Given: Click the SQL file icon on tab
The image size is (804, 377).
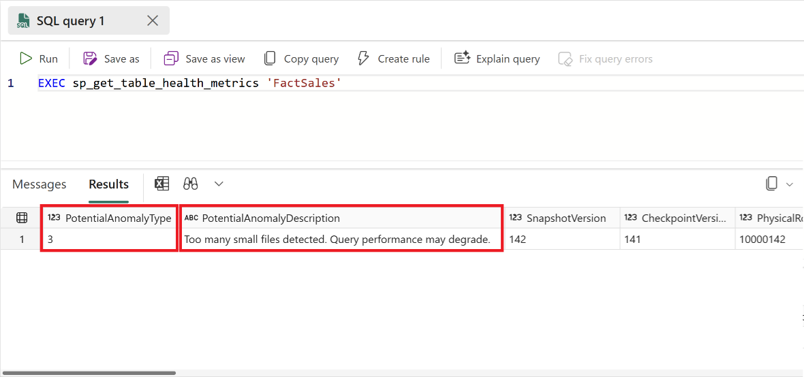Looking at the screenshot, I should (x=23, y=21).
